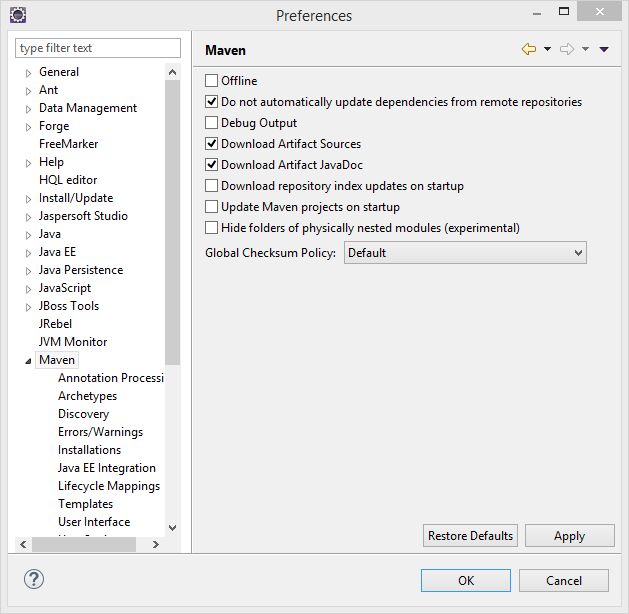Click horizontal scrollbar right arrow
The width and height of the screenshot is (629, 614).
coord(156,544)
